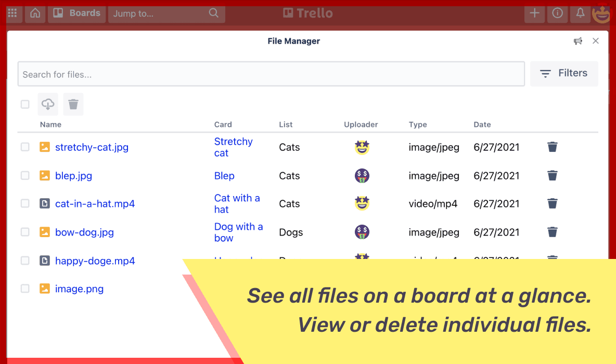616x364 pixels.
Task: Click the information menu icon
Action: pos(557,14)
